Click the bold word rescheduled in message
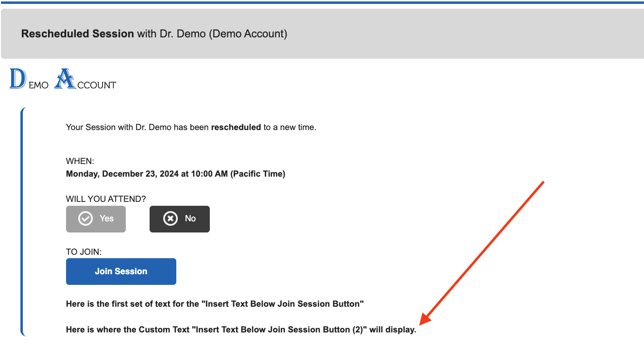The height and width of the screenshot is (347, 644). coord(236,128)
